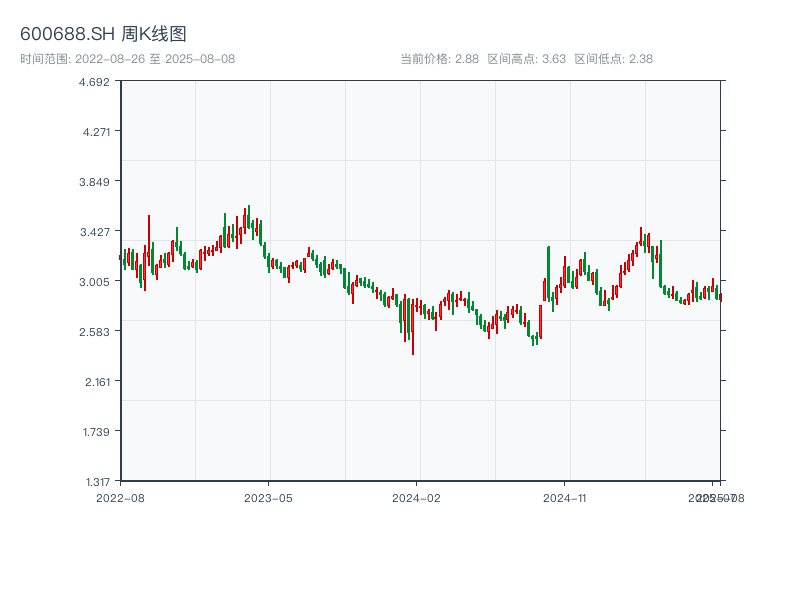Click the 2023-05 x-axis date label
The image size is (800, 600).
[x=268, y=497]
